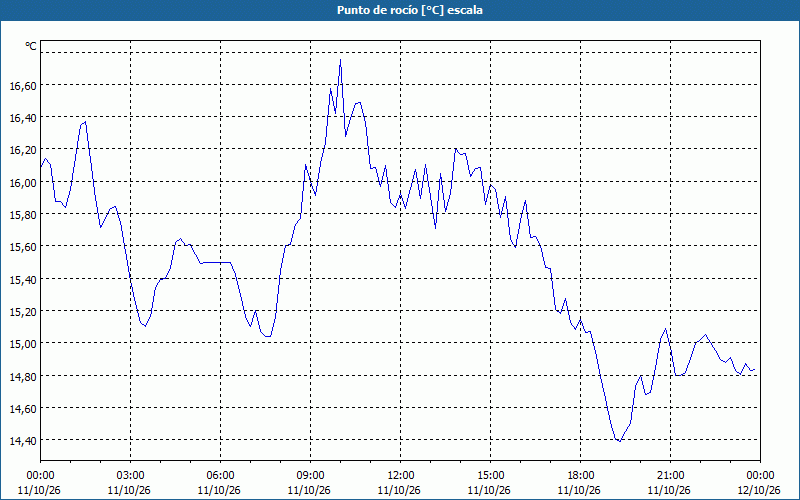
Task: Select the y-axis value '15,80'
Action: (x=23, y=215)
